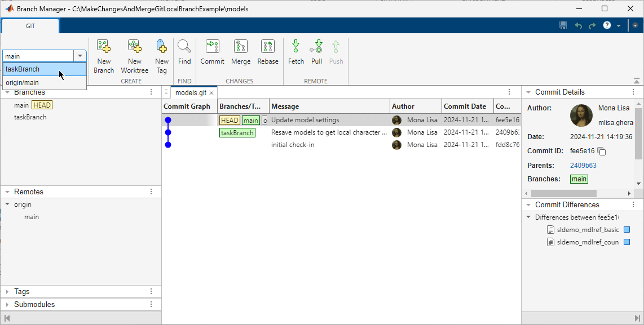The height and width of the screenshot is (325, 644).
Task: Check the sldemo_mdlref_coun diff checkbox
Action: [x=626, y=242]
